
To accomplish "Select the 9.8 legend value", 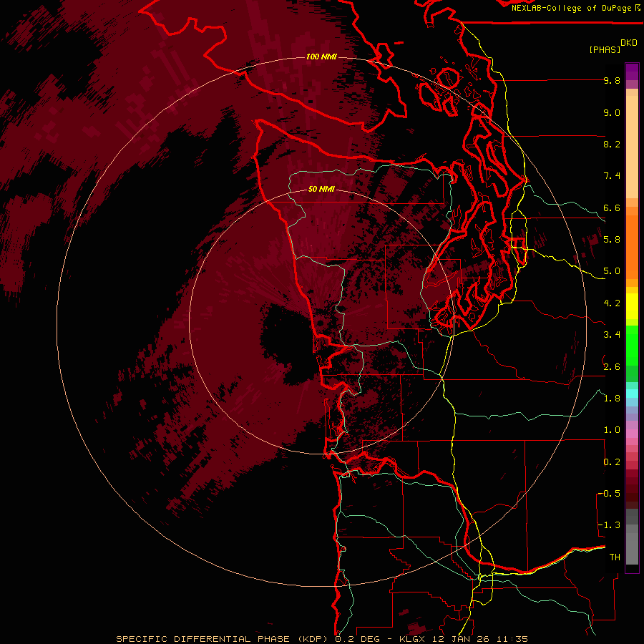I will point(612,80).
